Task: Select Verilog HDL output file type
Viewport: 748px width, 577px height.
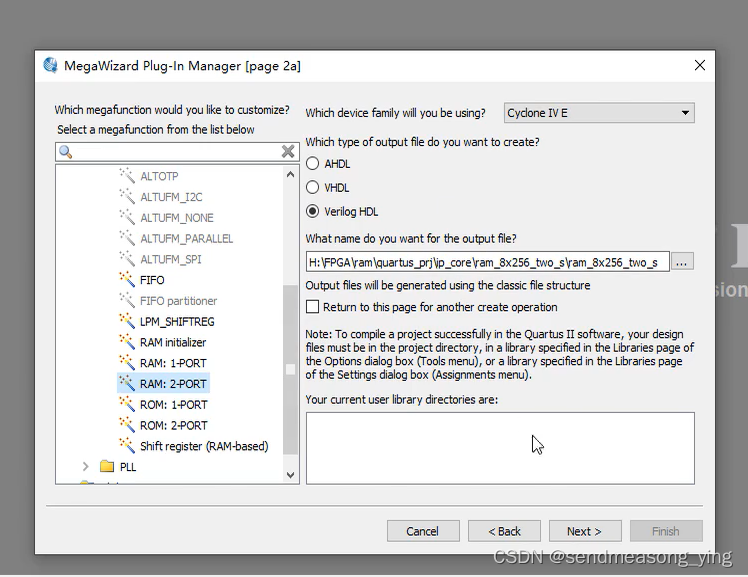Action: point(312,211)
